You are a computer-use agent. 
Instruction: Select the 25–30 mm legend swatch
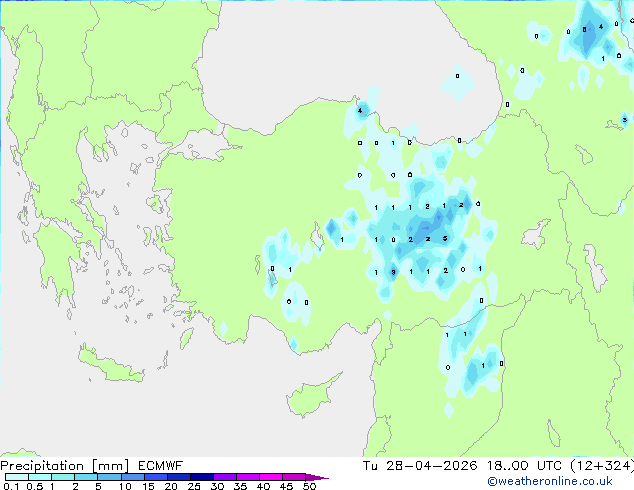202,477
